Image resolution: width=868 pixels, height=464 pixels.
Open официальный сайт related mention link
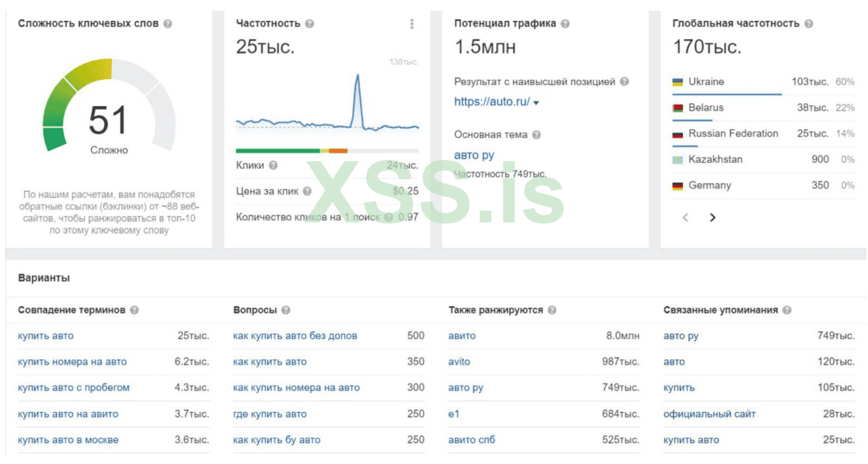710,414
